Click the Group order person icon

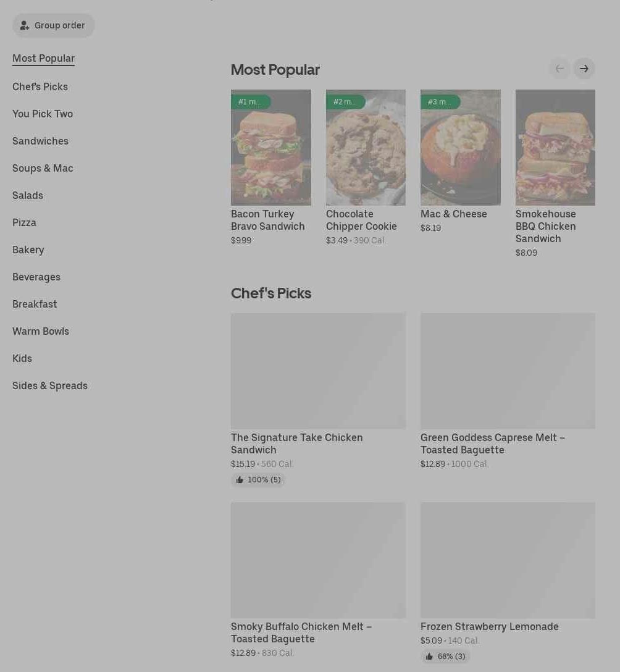click(x=25, y=25)
